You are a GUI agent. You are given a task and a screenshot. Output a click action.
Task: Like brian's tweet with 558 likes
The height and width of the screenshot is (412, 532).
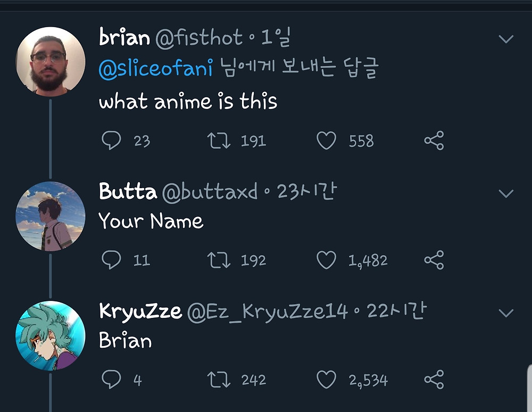(x=326, y=140)
